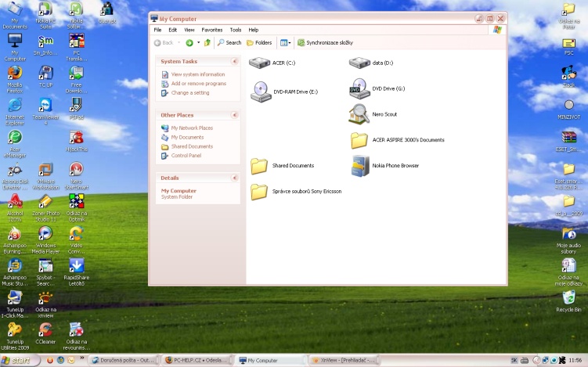Click the Add or remove programs link
Image resolution: width=588 pixels, height=367 pixels.
198,83
